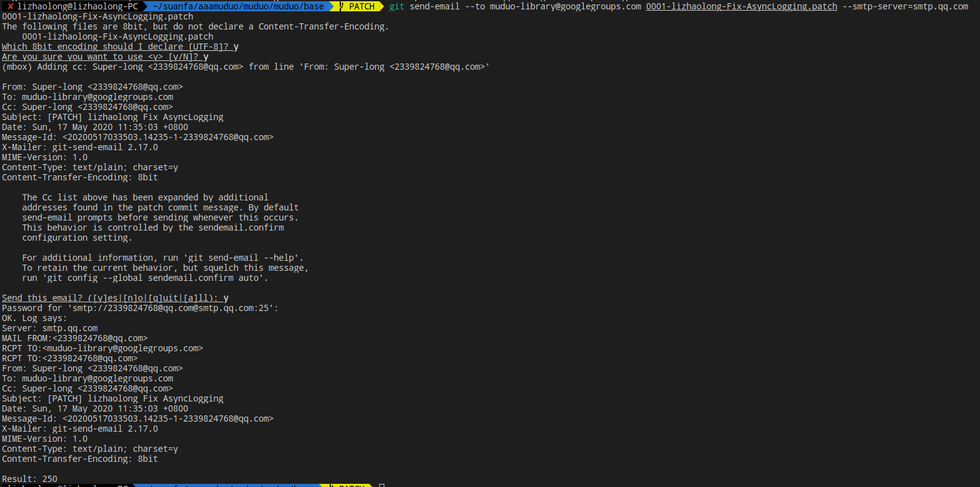Click the lizhaolong@lizhaolong-PC prompt segment at top
This screenshot has width=980, height=487.
[x=77, y=6]
